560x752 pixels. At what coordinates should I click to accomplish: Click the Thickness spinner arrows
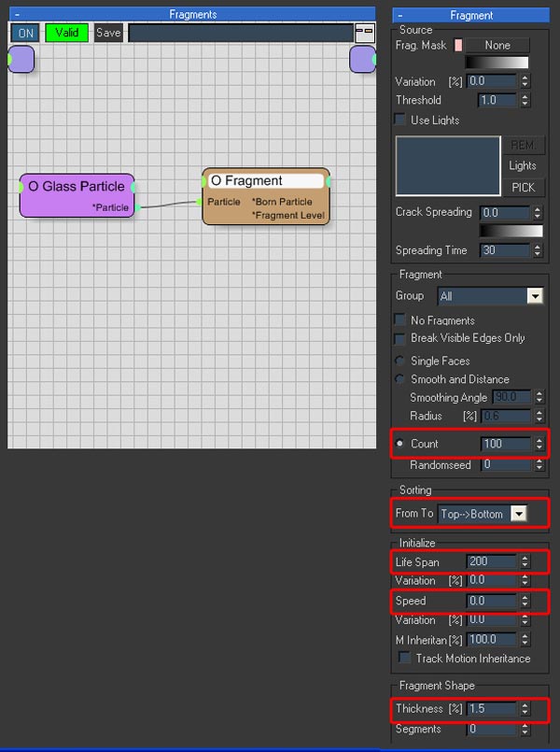pos(525,709)
